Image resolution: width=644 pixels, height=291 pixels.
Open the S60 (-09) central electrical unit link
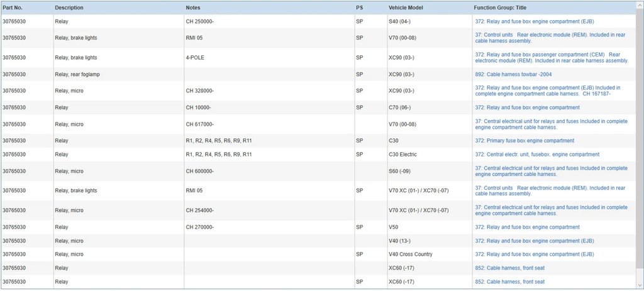coord(551,171)
